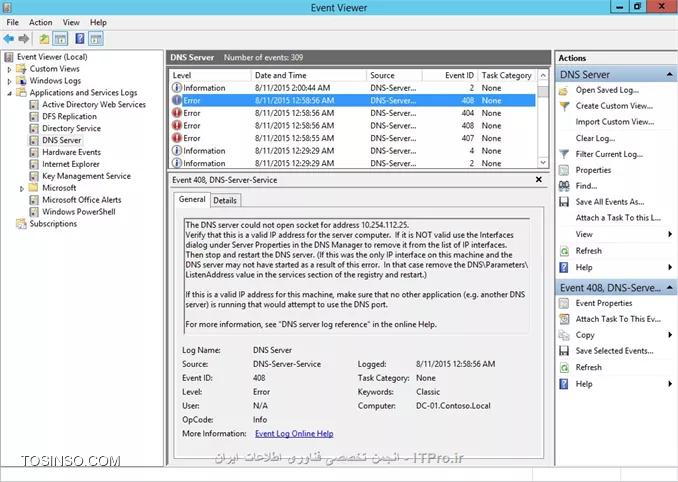Screen dimensions: 678x482
Task: Expand the Custom Views tree node
Action: (10, 69)
